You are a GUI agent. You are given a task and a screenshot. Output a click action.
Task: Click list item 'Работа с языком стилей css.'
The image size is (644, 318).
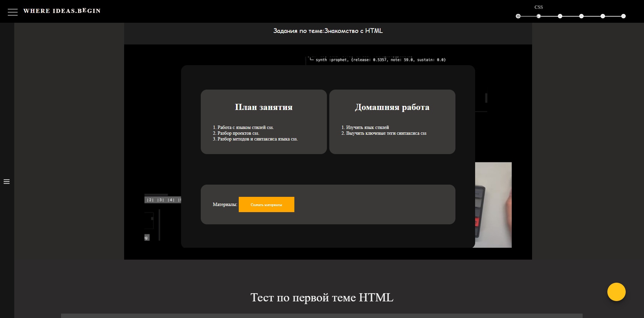tap(246, 128)
